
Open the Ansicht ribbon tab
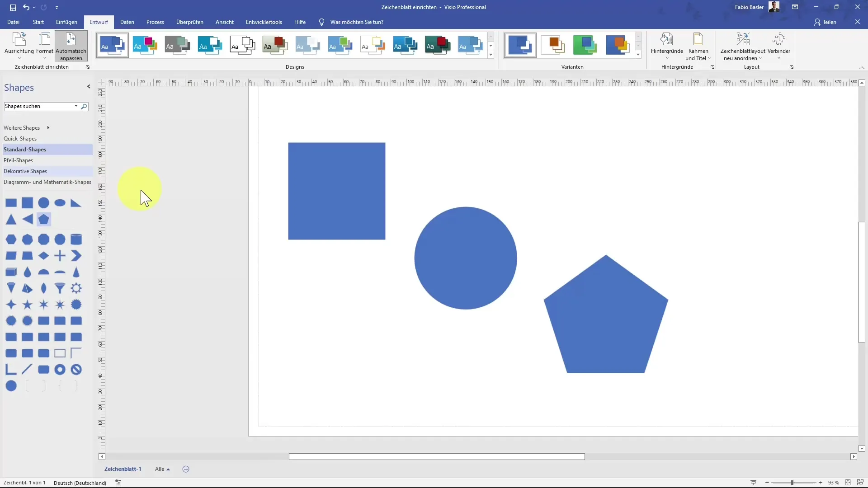coord(225,22)
